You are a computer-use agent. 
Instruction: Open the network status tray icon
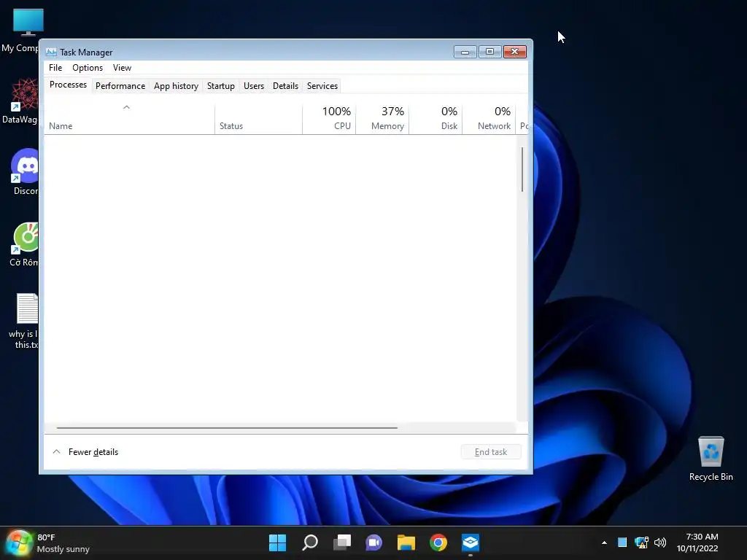coord(641,542)
